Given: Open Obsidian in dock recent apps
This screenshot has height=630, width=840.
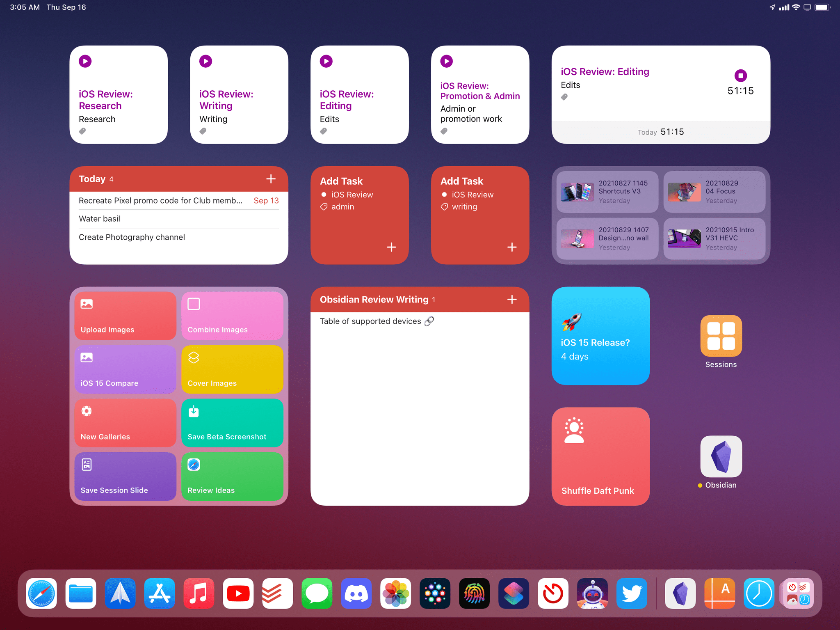Looking at the screenshot, I should pos(680,593).
